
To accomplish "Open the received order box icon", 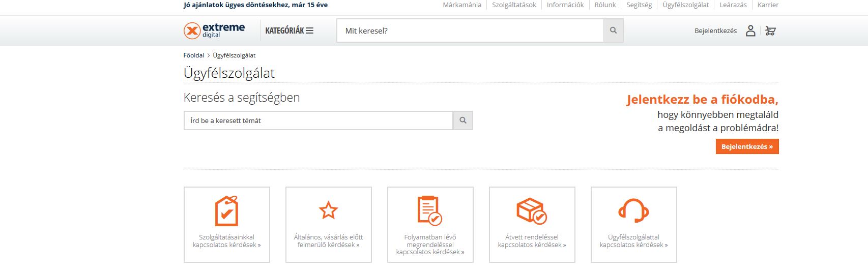I will point(532,210).
